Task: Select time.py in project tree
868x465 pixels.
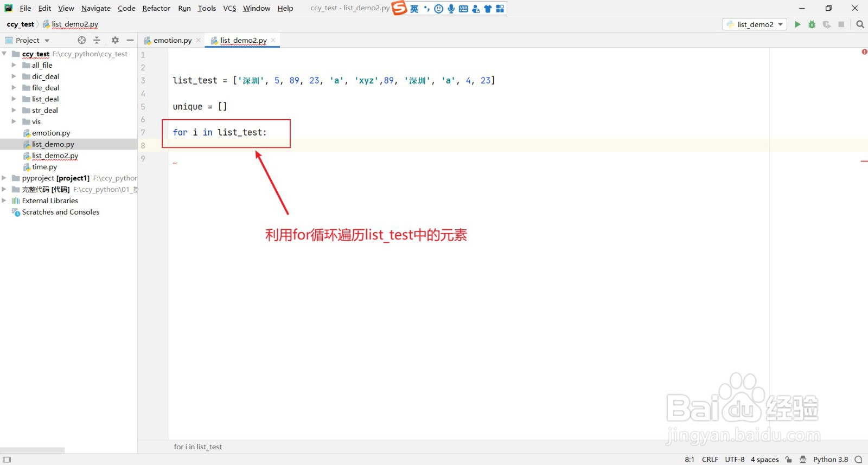Action: [44, 167]
